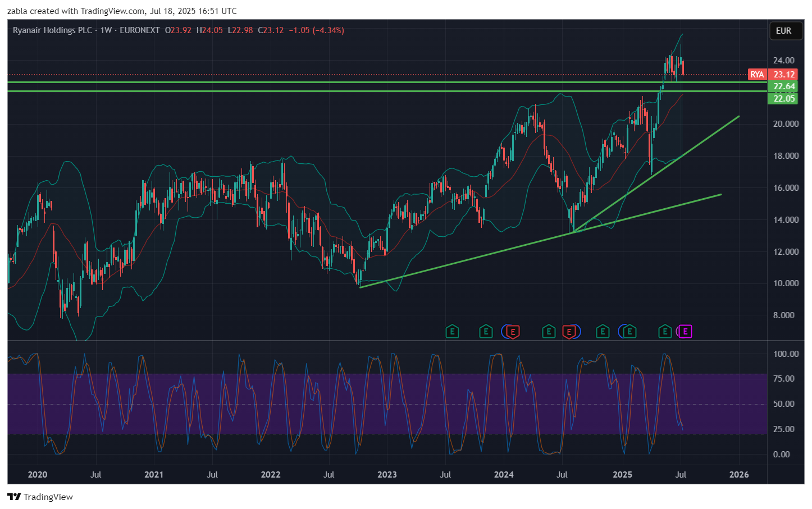
Task: Click the 2024 label on the time axis
Action: pos(504,475)
